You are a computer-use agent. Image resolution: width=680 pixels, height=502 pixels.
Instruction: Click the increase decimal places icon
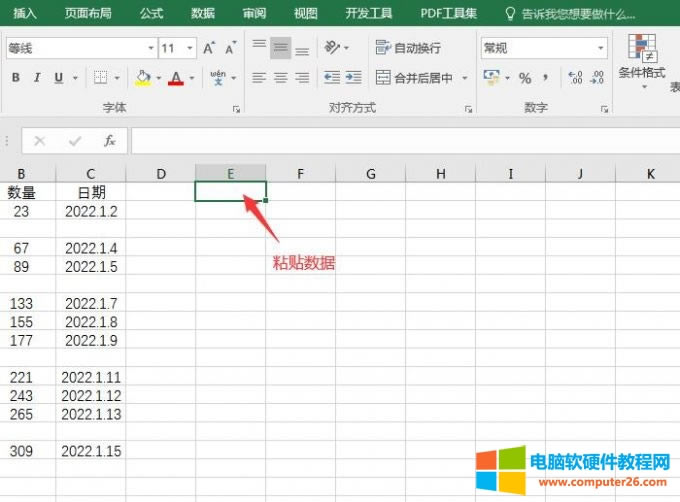tap(575, 78)
